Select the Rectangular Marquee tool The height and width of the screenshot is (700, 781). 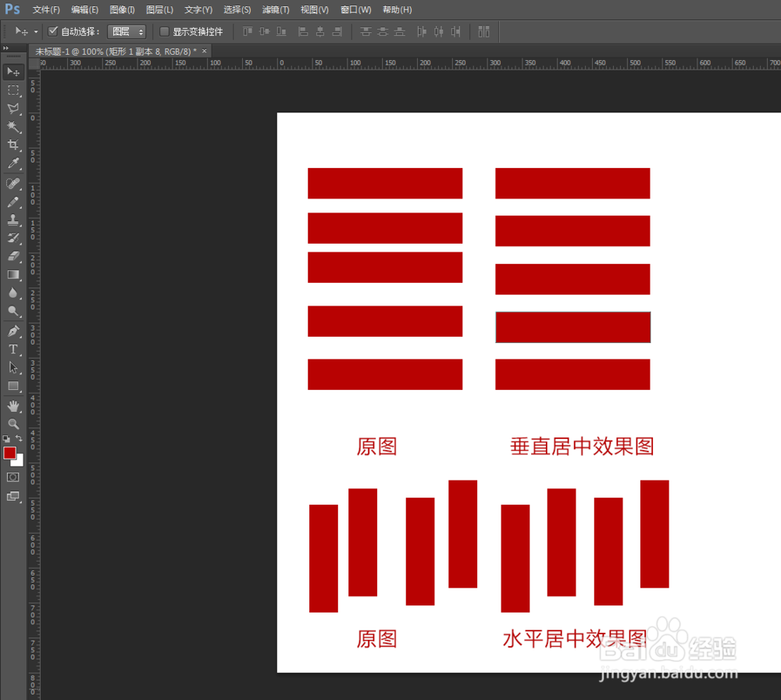click(13, 90)
